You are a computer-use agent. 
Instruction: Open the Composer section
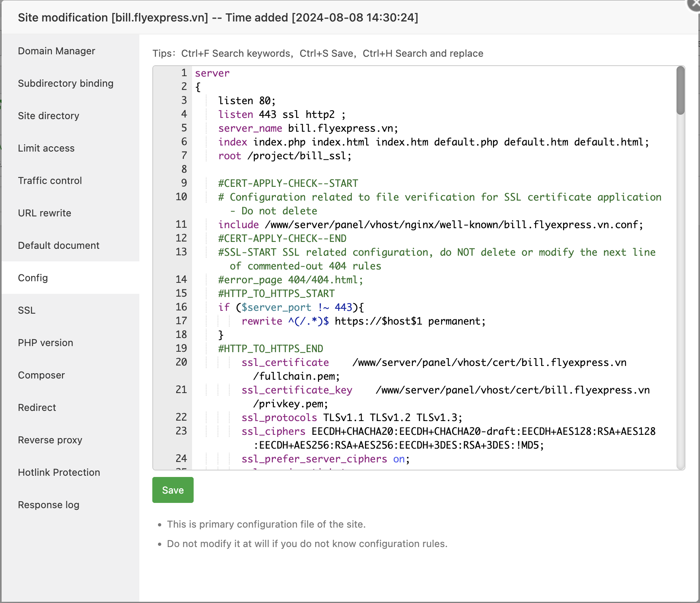[x=41, y=375]
